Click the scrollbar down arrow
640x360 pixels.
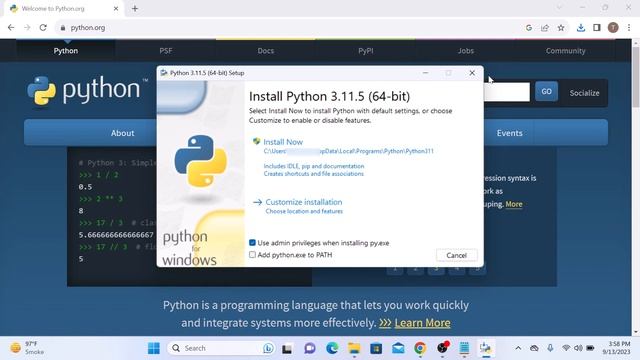[636, 332]
